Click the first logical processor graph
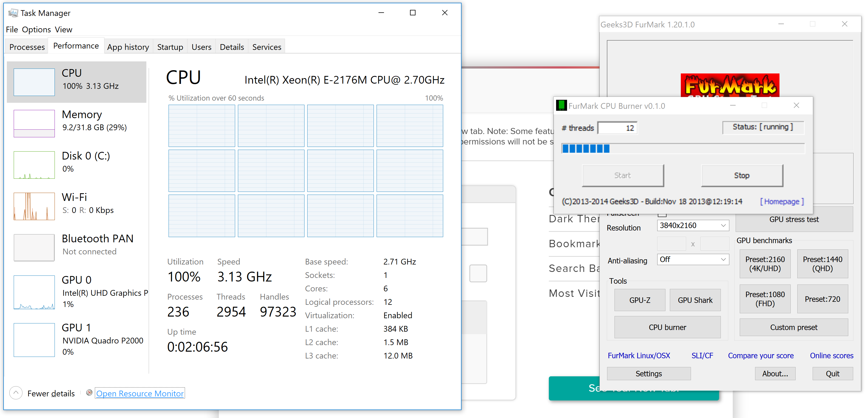The image size is (868, 418). [x=201, y=126]
